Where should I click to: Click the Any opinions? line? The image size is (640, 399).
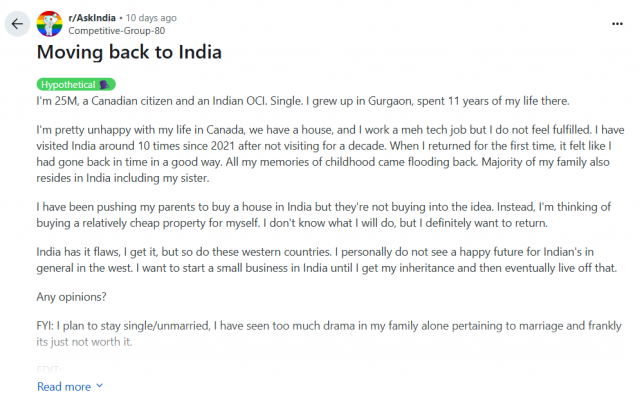(x=71, y=297)
